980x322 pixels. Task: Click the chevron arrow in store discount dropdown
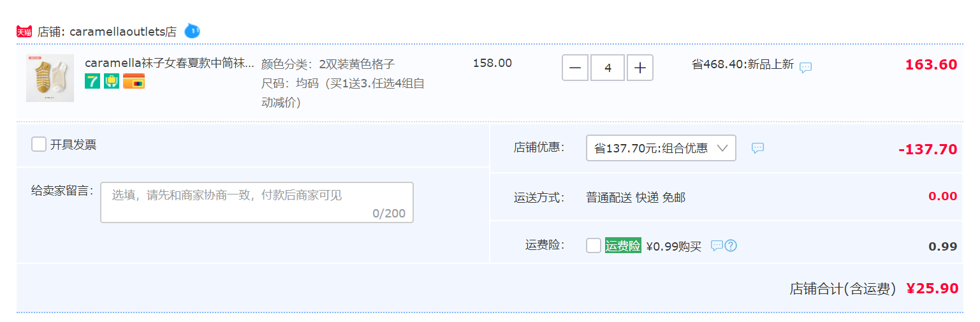722,148
